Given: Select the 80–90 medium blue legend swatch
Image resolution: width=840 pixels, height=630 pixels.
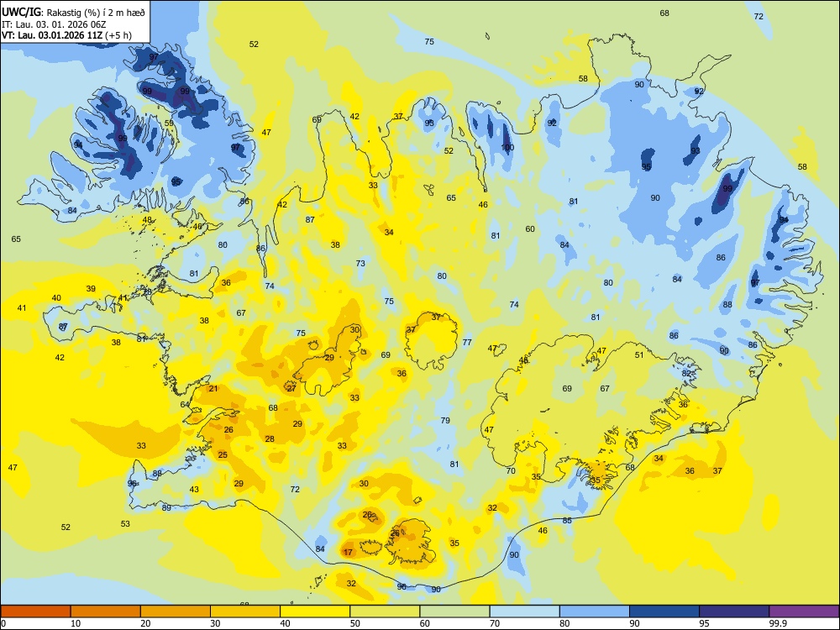Looking at the screenshot, I should tap(595, 612).
